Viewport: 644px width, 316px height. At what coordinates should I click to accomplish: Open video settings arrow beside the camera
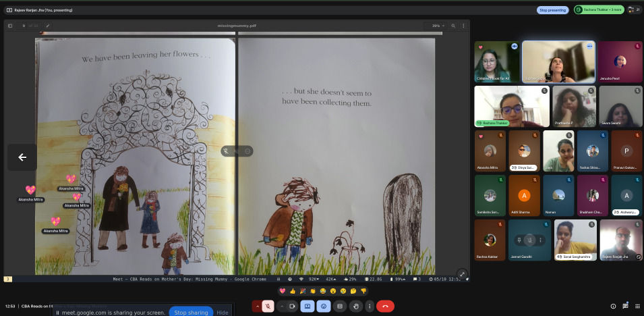pyautogui.click(x=282, y=306)
